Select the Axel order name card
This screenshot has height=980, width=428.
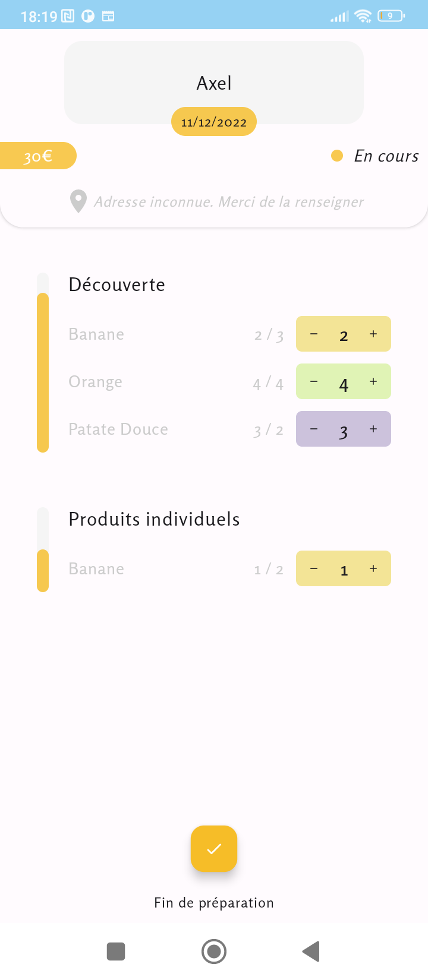pyautogui.click(x=213, y=83)
